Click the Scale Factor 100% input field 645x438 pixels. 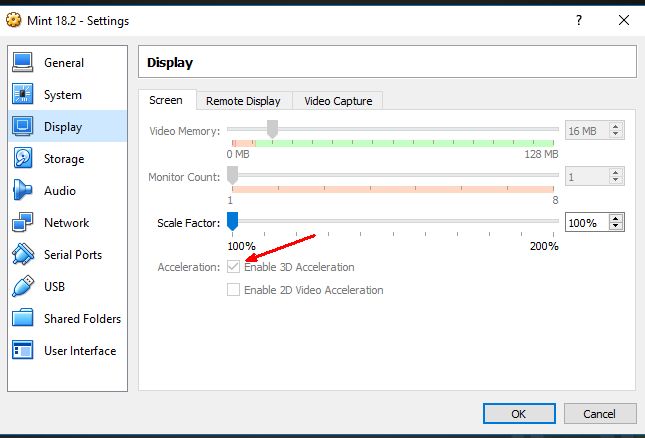pos(587,222)
